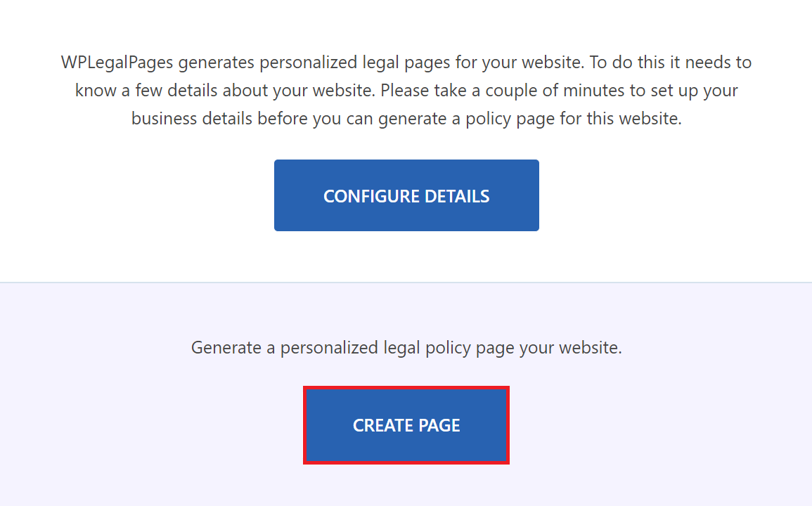
Task: Click the WPLegalPages introduction paragraph
Action: coord(406,90)
